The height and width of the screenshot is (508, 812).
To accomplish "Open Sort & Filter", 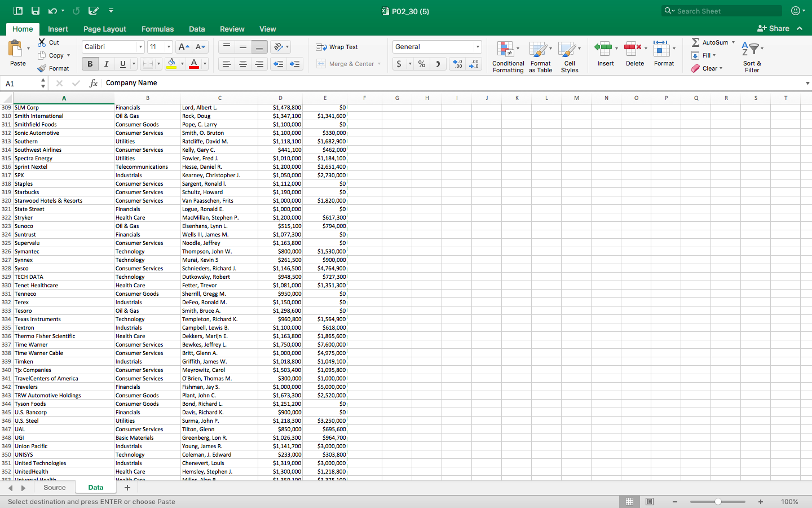I will coord(752,56).
